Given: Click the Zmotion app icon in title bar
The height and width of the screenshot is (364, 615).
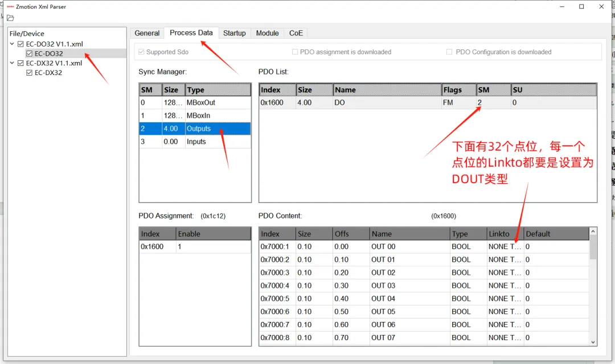Looking at the screenshot, I should (x=10, y=7).
